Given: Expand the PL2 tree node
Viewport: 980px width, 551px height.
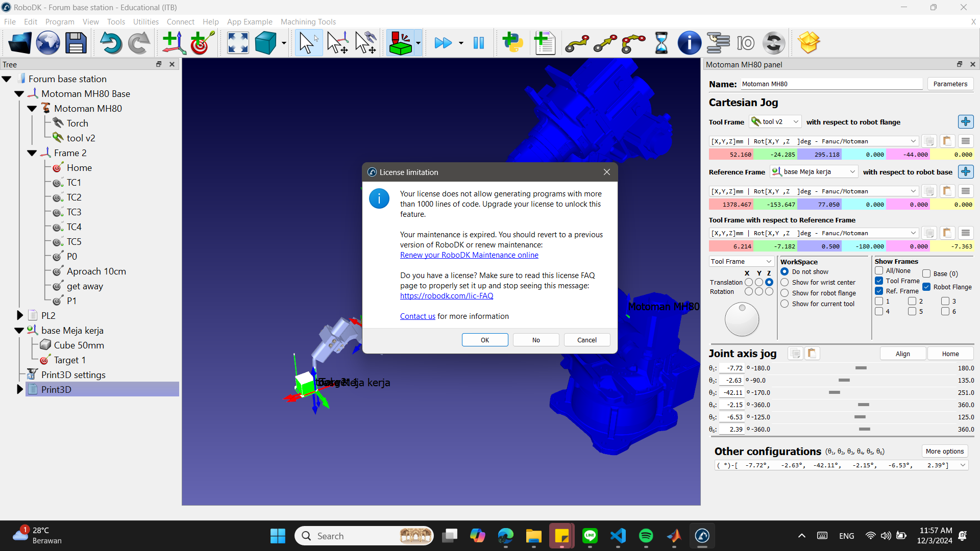Looking at the screenshot, I should pyautogui.click(x=20, y=315).
